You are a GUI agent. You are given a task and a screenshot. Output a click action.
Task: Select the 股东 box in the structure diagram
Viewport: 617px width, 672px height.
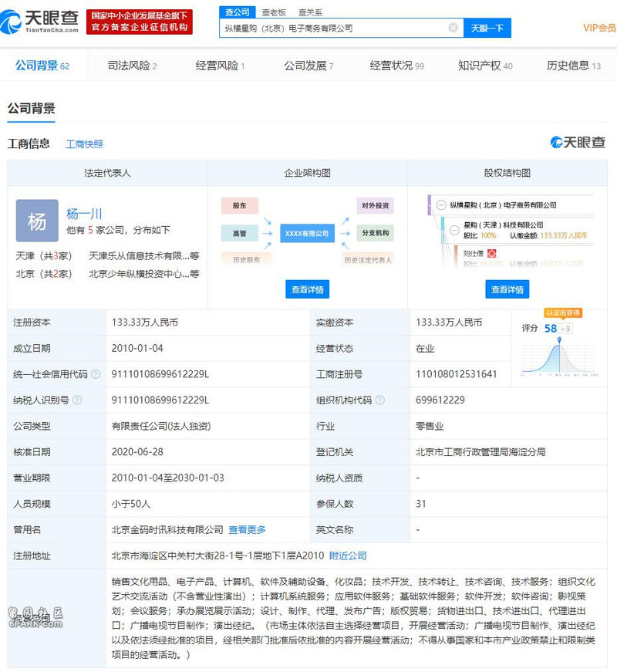240,206
